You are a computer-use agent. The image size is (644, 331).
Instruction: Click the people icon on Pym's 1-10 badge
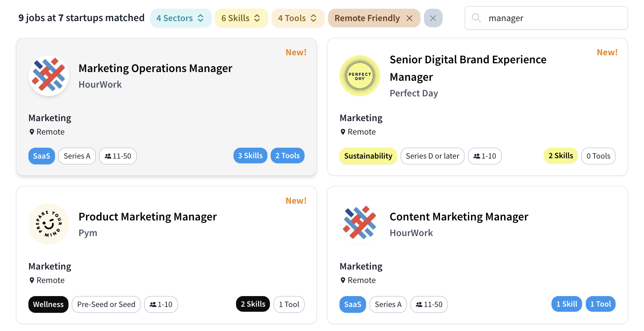(x=153, y=304)
